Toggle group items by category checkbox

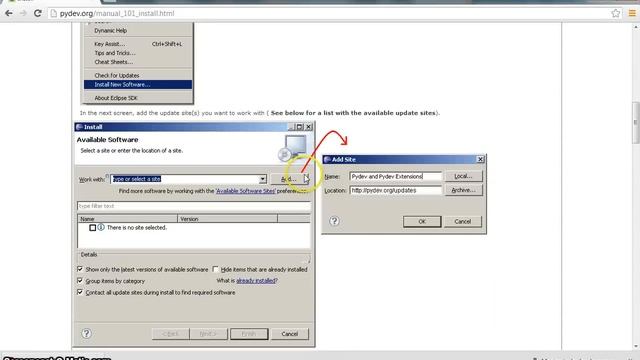click(80, 280)
